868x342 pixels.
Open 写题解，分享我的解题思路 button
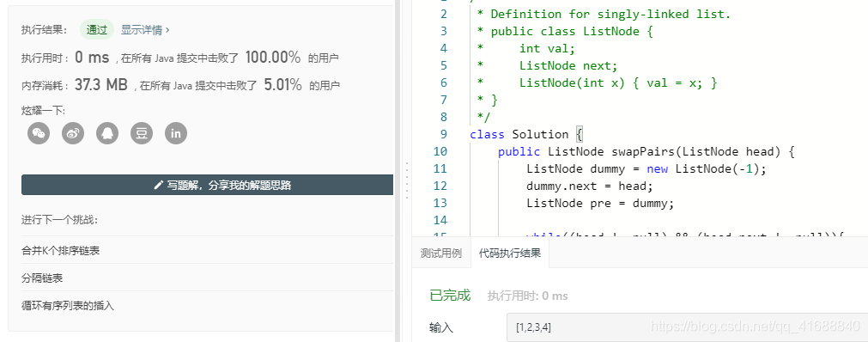pyautogui.click(x=208, y=185)
